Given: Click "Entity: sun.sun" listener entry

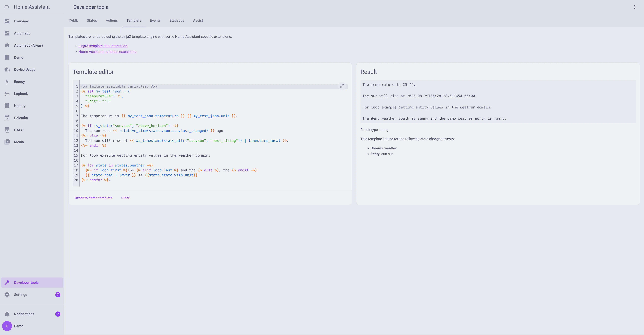Looking at the screenshot, I should point(382,154).
